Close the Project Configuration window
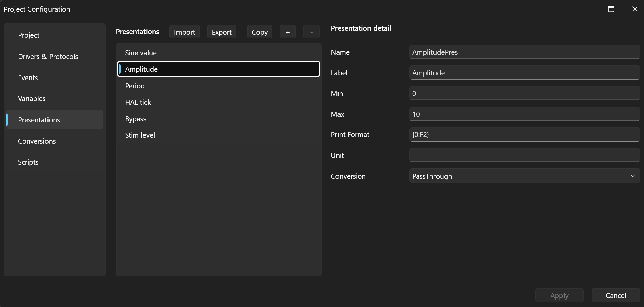 (635, 9)
